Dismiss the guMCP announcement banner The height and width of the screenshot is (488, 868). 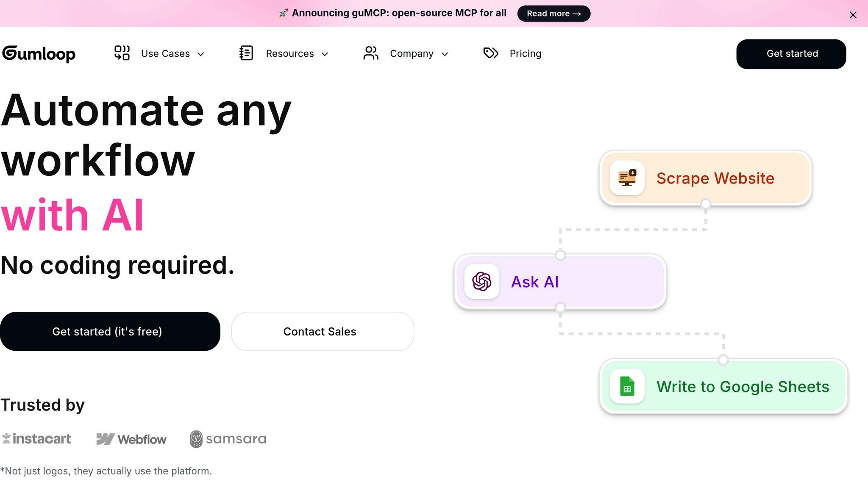pos(853,15)
